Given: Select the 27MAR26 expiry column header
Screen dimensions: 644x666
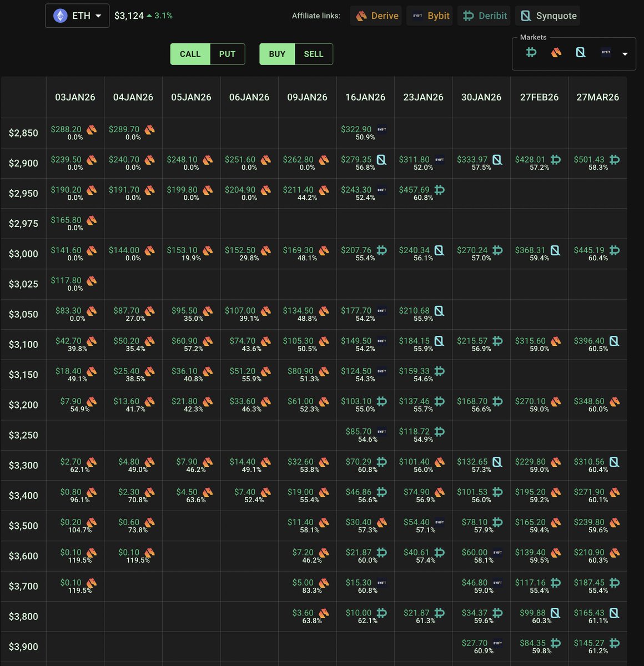Looking at the screenshot, I should (x=597, y=97).
